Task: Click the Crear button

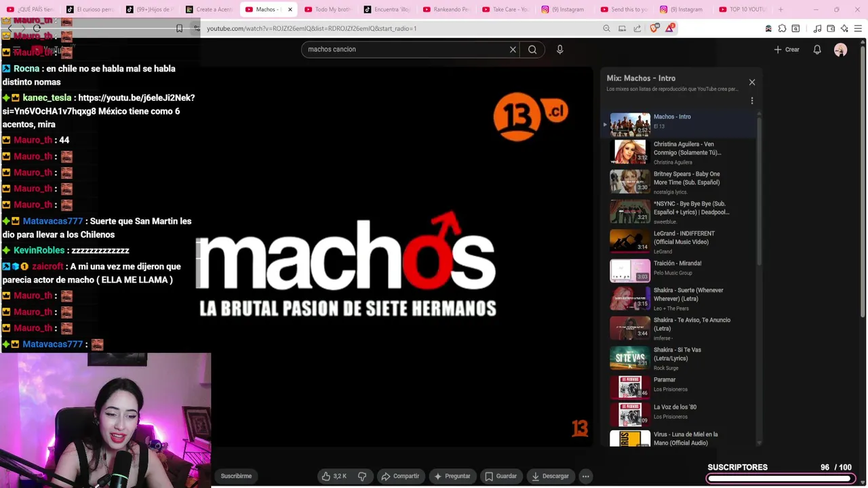Action: pos(787,49)
